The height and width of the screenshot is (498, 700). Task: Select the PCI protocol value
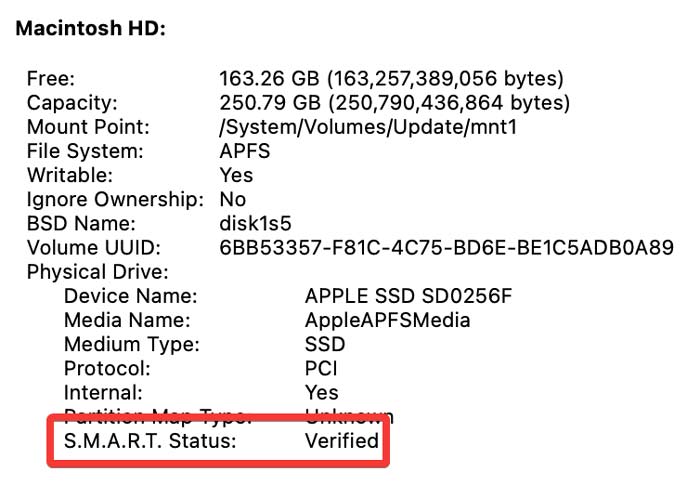320,368
